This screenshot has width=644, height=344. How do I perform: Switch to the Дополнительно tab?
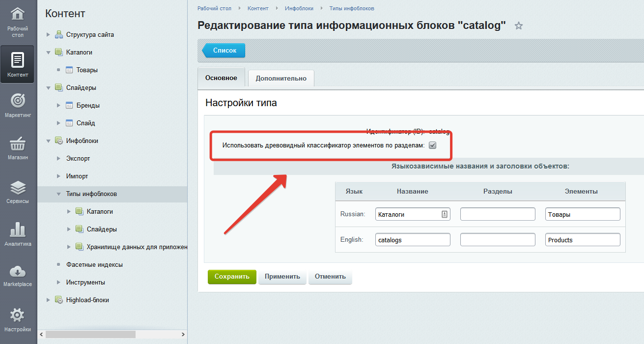click(x=281, y=78)
